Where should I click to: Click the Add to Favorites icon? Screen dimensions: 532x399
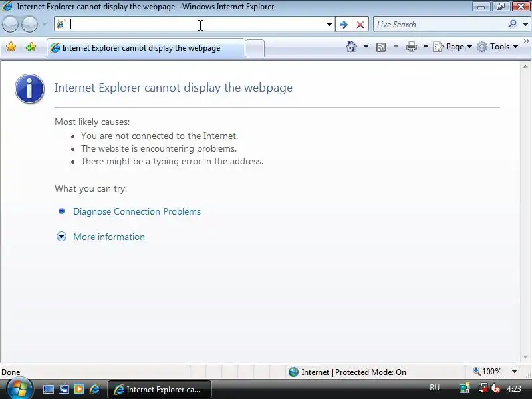point(31,47)
